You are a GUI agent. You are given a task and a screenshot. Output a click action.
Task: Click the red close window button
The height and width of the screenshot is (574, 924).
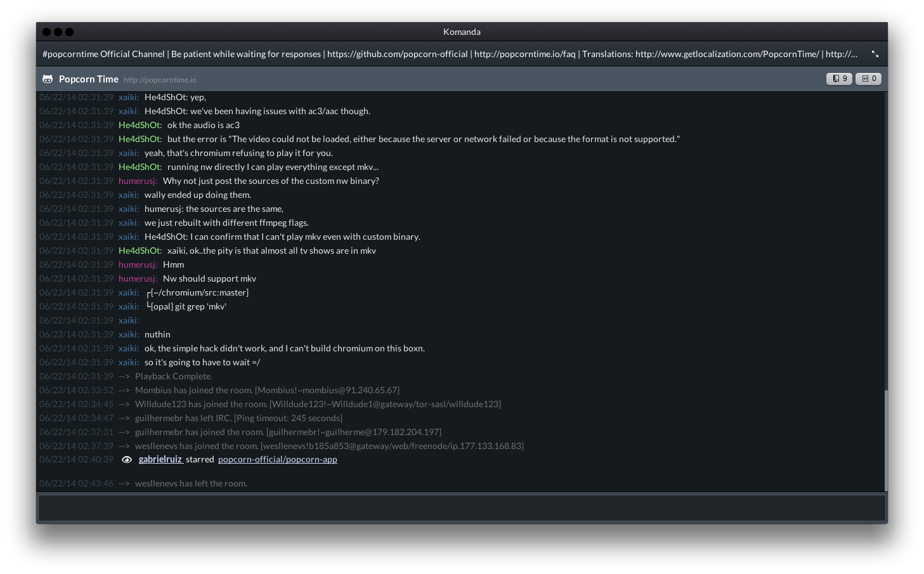click(x=47, y=32)
